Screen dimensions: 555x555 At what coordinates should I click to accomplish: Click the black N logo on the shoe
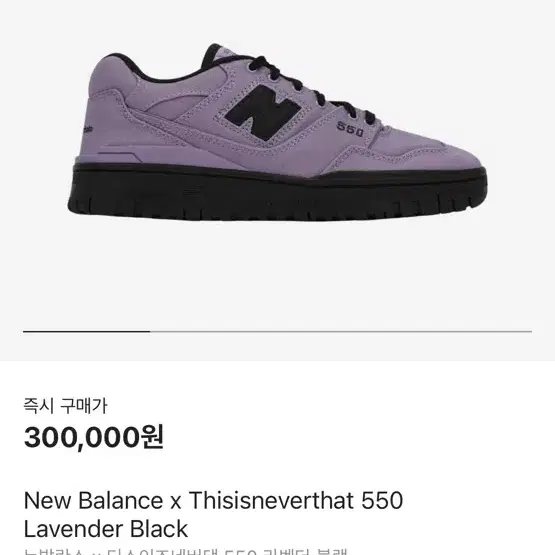click(263, 113)
